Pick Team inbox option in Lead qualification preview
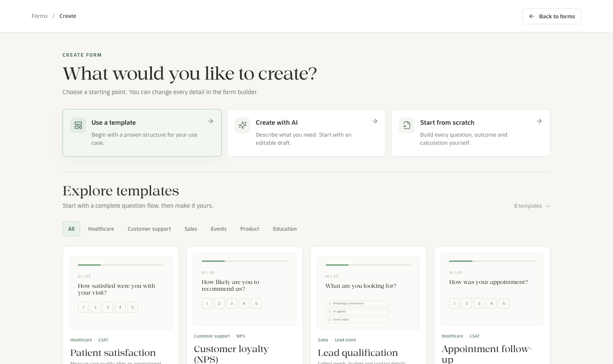This screenshot has width=613, height=364. pos(358,320)
